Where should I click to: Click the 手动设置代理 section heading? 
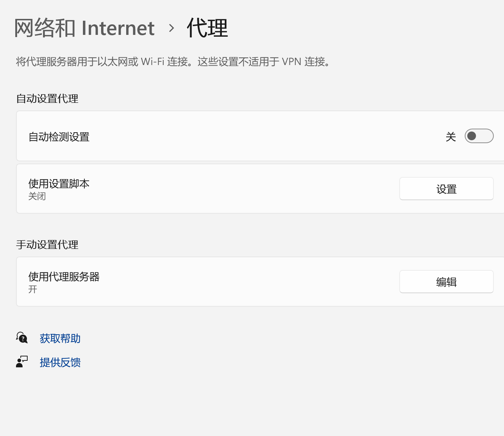pyautogui.click(x=47, y=245)
